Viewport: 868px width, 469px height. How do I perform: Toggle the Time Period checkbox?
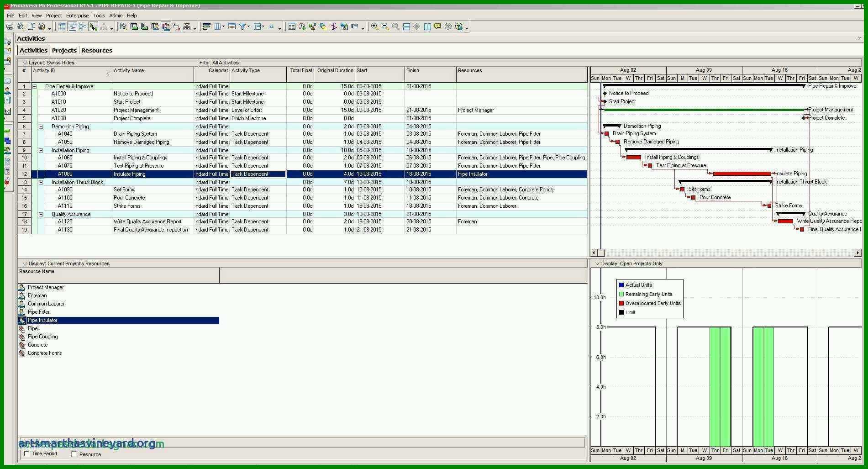click(26, 453)
